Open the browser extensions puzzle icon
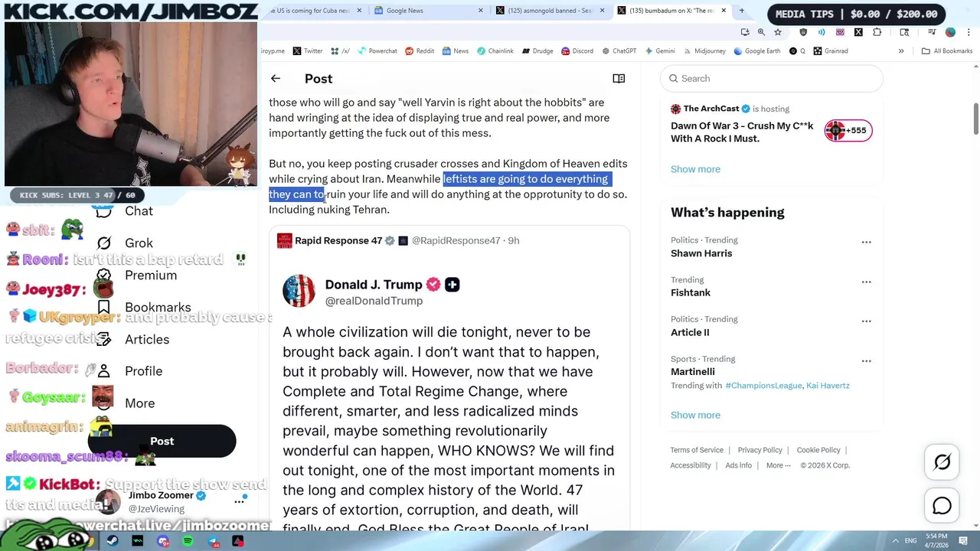 877,32
